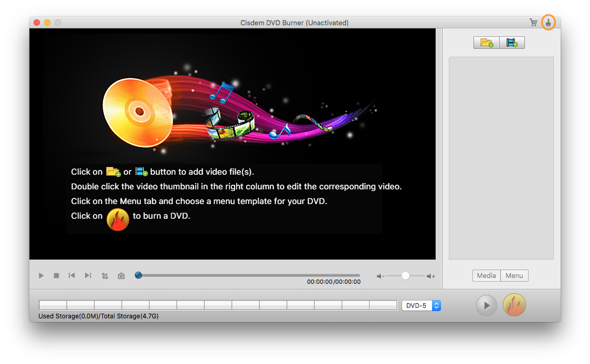This screenshot has width=590, height=364.
Task: Skip to the next video
Action: coord(88,276)
